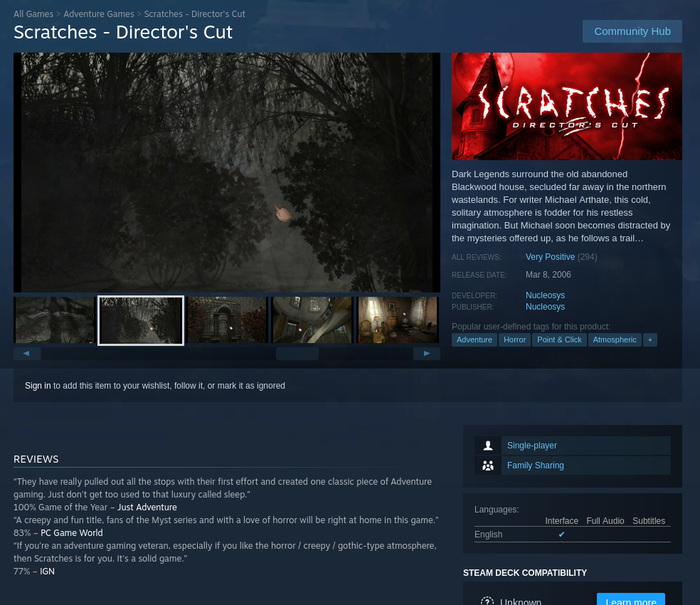Open the IGN review source
Image resolution: width=700 pixels, height=605 pixels.
pyautogui.click(x=48, y=571)
